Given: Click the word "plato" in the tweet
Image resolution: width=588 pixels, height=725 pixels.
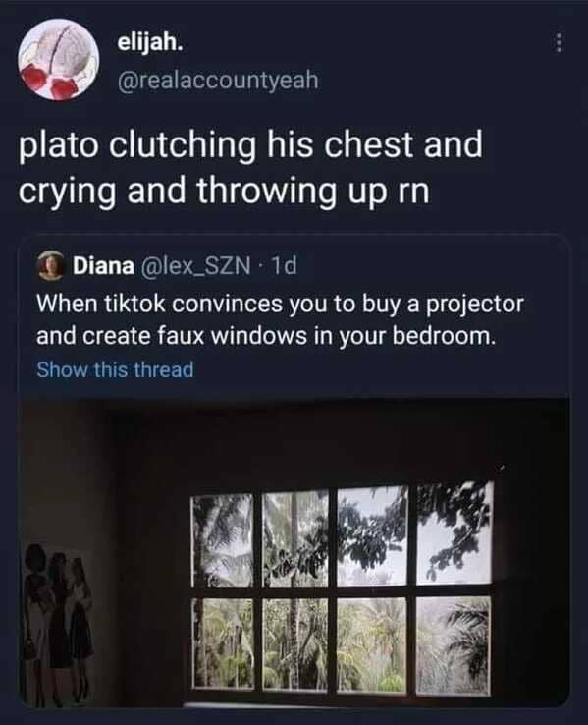Looking at the screenshot, I should point(58,144).
